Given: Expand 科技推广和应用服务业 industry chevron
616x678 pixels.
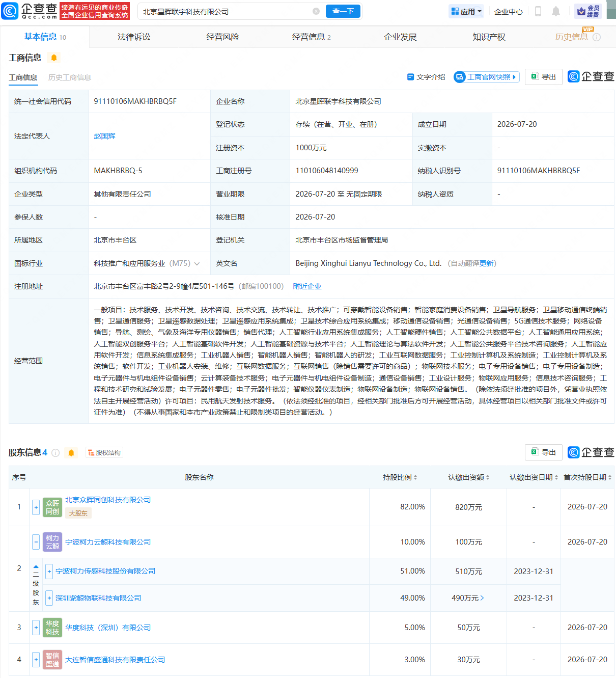Looking at the screenshot, I should pos(197,264).
